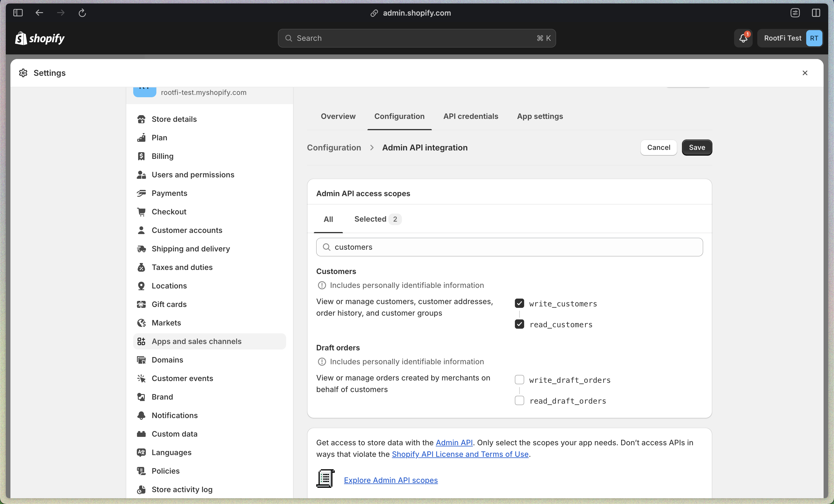Click the notifications bell icon
This screenshot has width=834, height=504.
tap(743, 38)
